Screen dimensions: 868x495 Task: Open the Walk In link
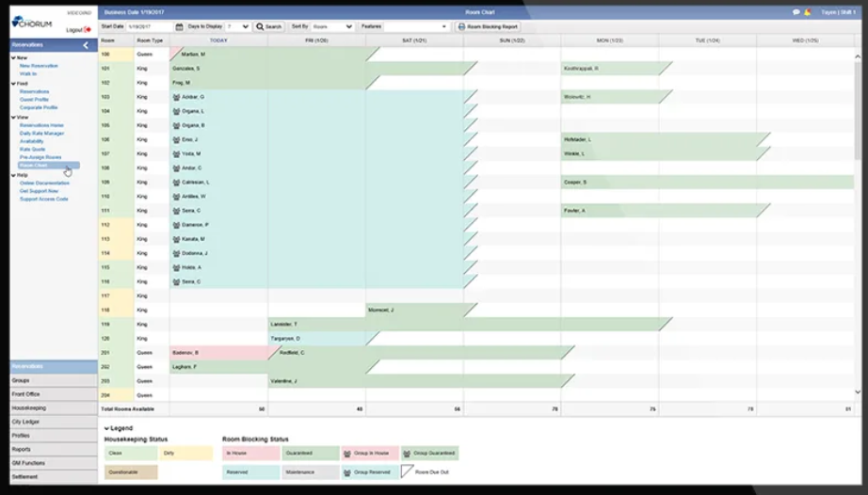pyautogui.click(x=28, y=73)
